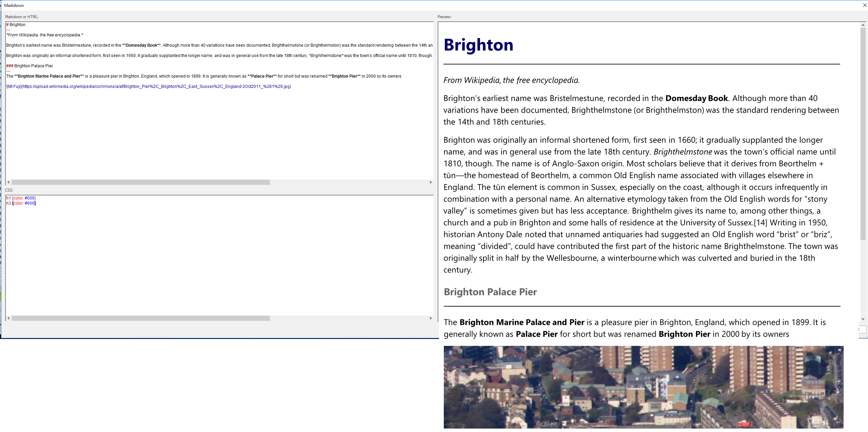
Task: Click the Brighton aerial photo in preview
Action: pyautogui.click(x=643, y=387)
